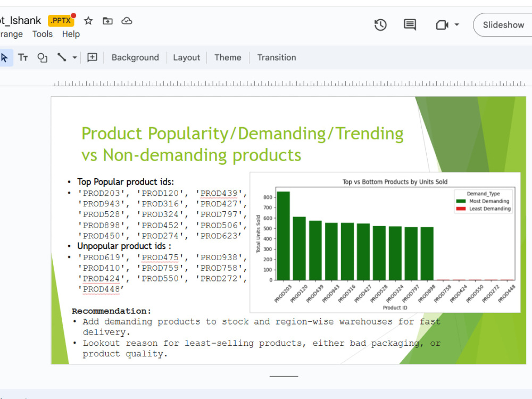
Task: Click the 'PROD448' text in the unpopular list
Action: 102,289
